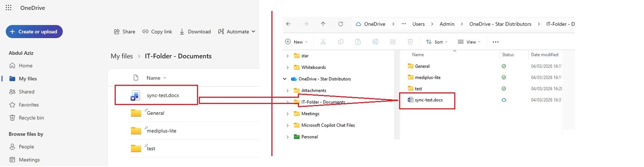Click the Rename icon in Explorer toolbar

click(x=376, y=42)
